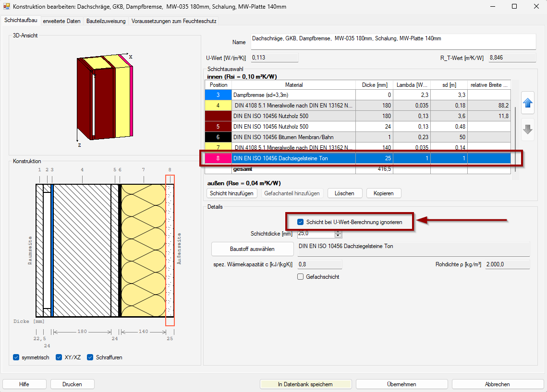The image size is (547, 392).
Task: Click the app icon in title bar
Action: [6, 6]
